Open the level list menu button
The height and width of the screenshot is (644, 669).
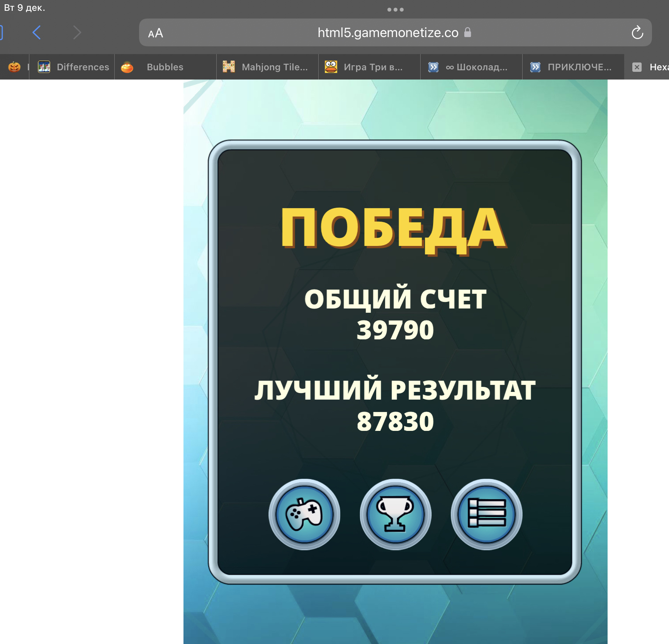[x=486, y=514]
